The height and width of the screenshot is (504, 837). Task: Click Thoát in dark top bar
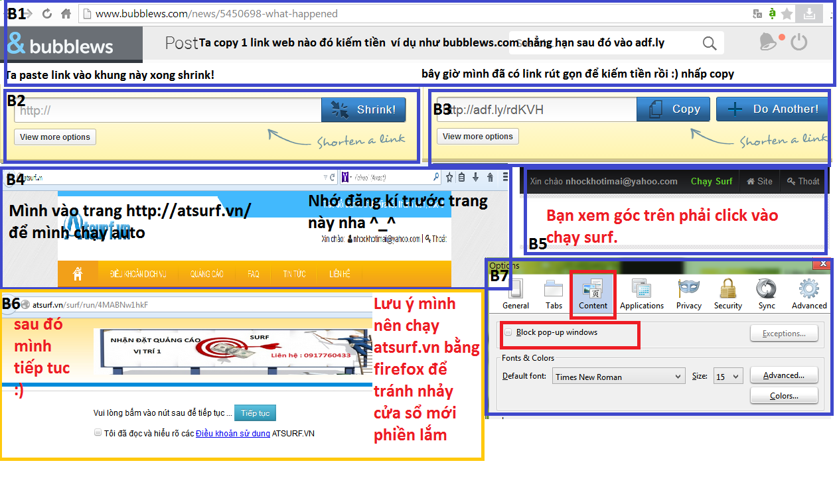(x=803, y=181)
